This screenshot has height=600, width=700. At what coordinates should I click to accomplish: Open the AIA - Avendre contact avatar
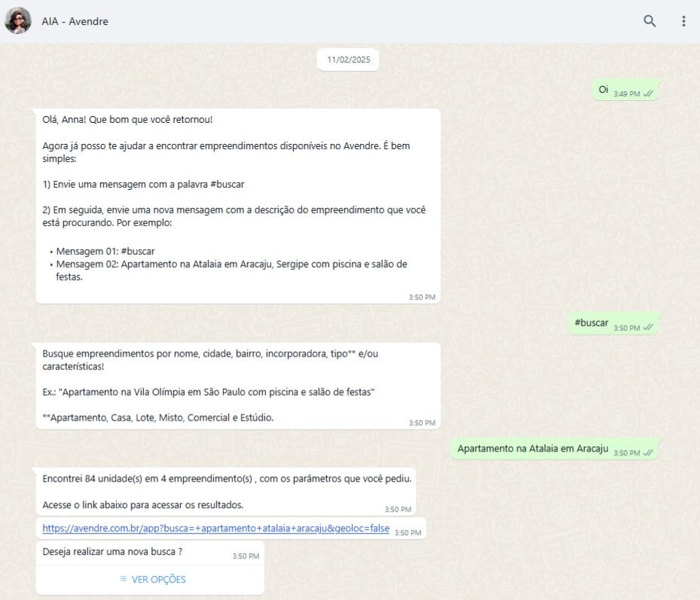[18, 20]
